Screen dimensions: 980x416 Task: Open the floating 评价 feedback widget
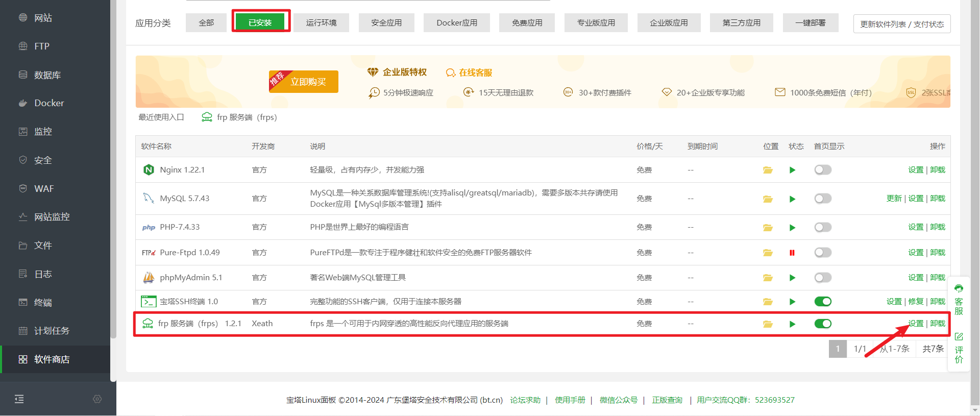click(x=959, y=348)
